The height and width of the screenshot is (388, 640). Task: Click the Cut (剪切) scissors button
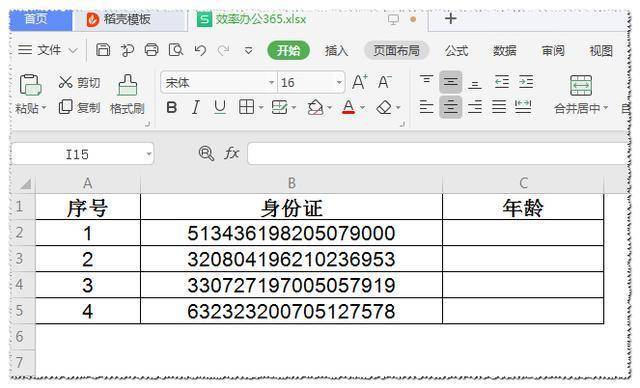[79, 82]
